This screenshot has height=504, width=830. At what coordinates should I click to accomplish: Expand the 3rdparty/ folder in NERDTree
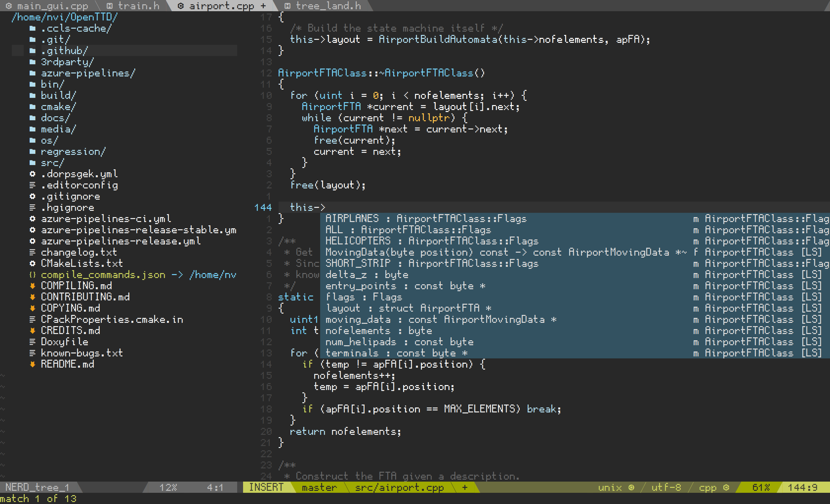click(67, 62)
